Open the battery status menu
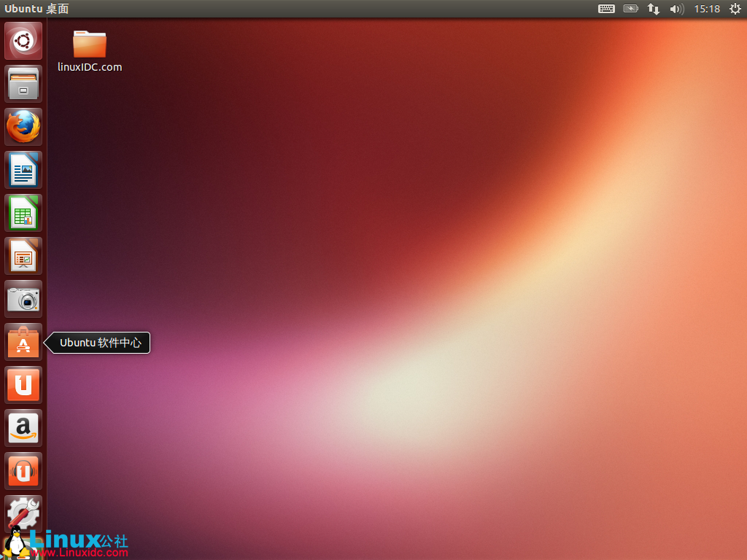Viewport: 747px width, 560px height. [x=630, y=9]
